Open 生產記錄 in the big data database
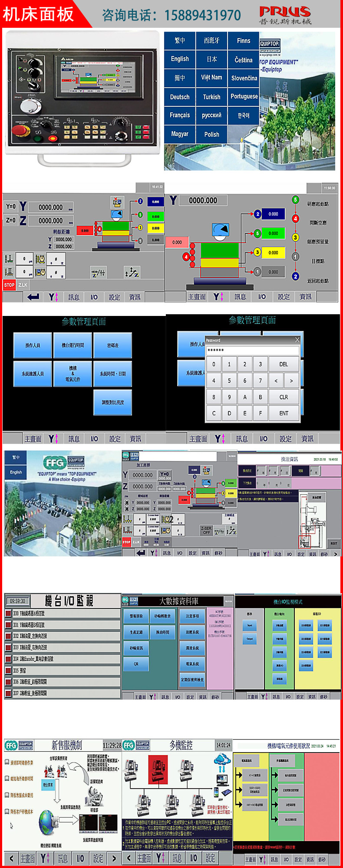 [136, 632]
